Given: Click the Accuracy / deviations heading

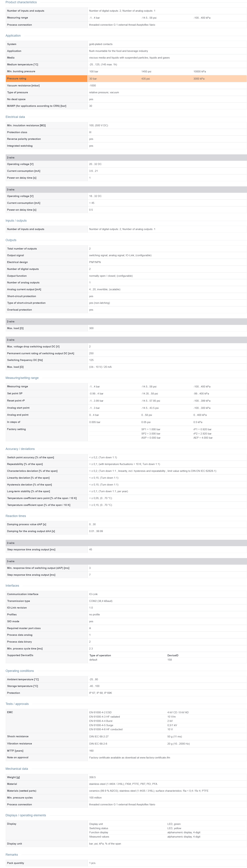Looking at the screenshot, I should point(20,449).
